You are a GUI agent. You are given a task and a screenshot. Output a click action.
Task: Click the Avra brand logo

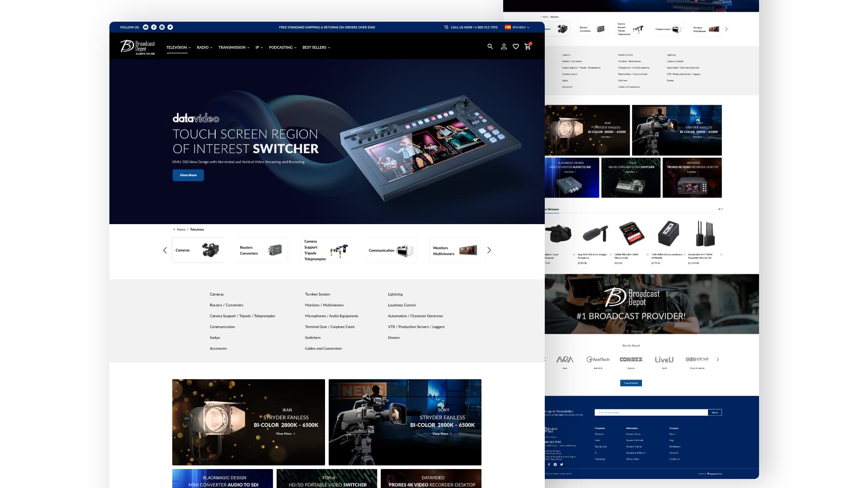click(565, 360)
